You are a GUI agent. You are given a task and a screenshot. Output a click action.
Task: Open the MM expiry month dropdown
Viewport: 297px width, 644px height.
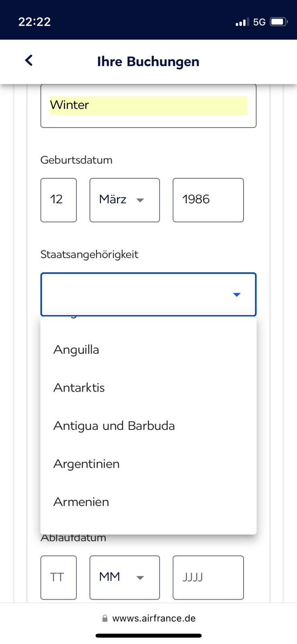click(x=125, y=578)
